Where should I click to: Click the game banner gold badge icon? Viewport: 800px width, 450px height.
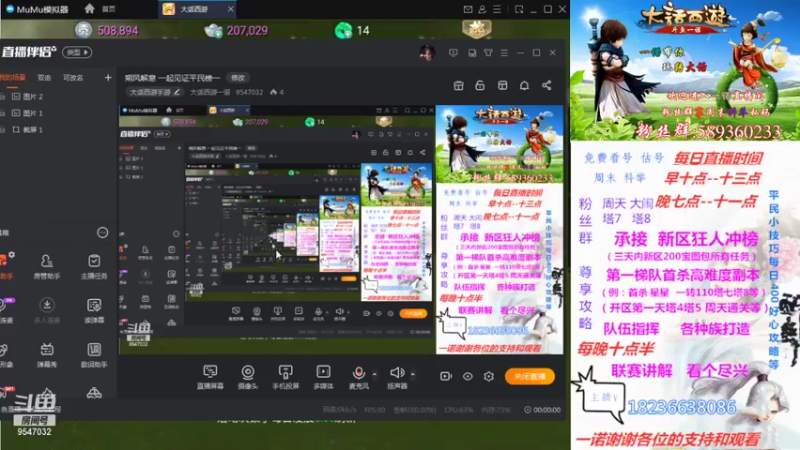click(477, 29)
